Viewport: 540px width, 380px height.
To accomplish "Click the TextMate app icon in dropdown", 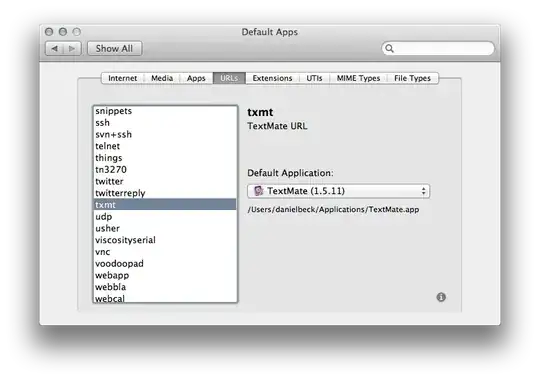I will (x=258, y=191).
